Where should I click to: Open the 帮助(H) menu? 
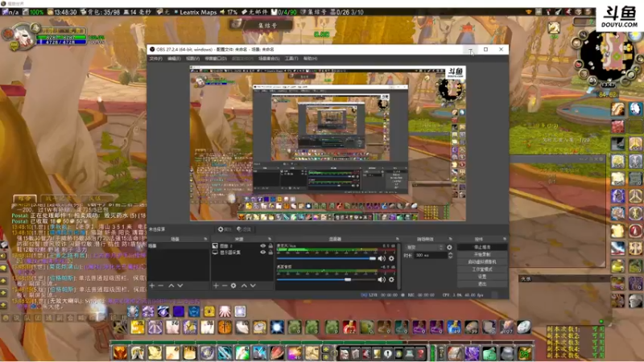coord(310,59)
